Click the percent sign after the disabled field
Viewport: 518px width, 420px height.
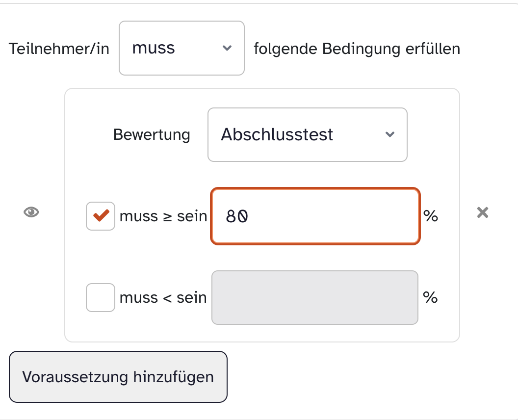click(430, 297)
